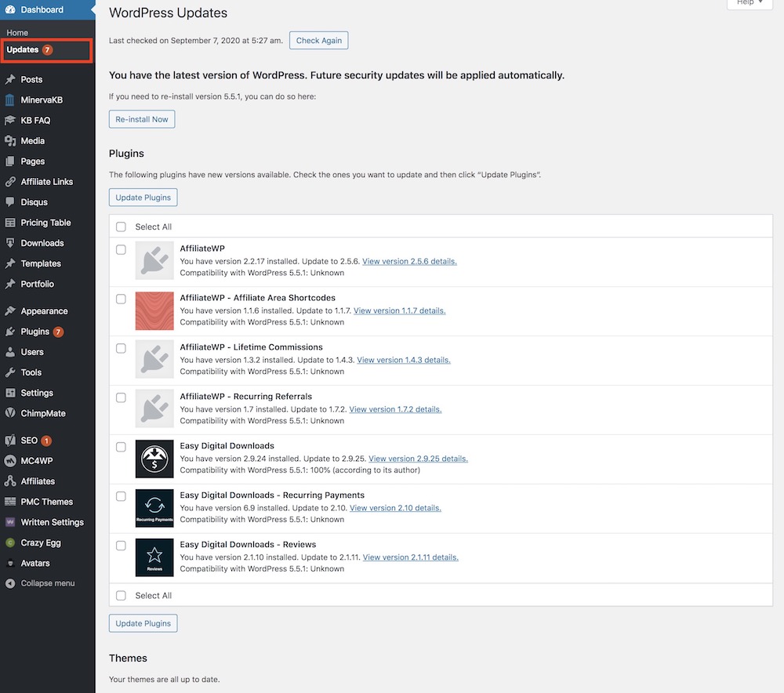Open View version 2.1.11 details link
The image size is (784, 693).
(411, 557)
